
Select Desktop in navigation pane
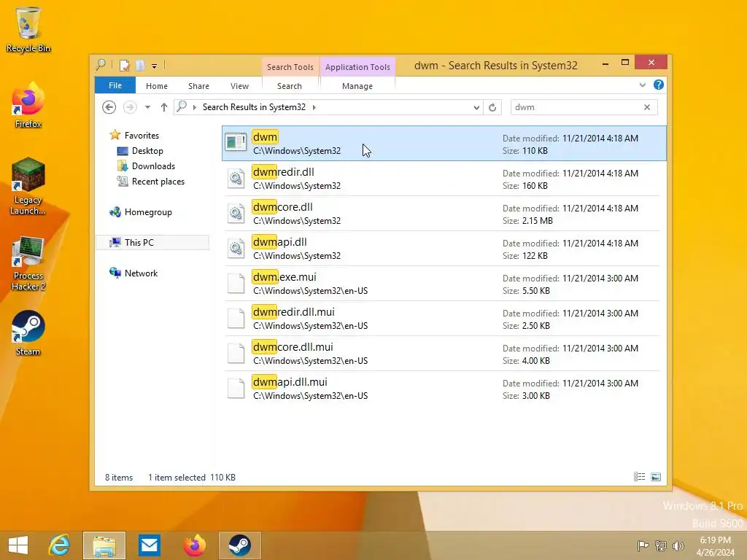click(147, 151)
